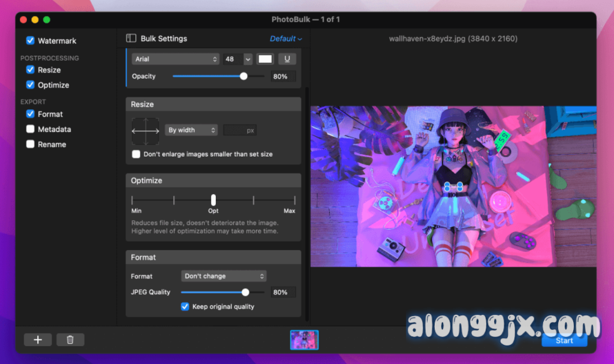Click the resize direction arrows icon
Viewport: 614px width, 364px height.
pyautogui.click(x=145, y=131)
